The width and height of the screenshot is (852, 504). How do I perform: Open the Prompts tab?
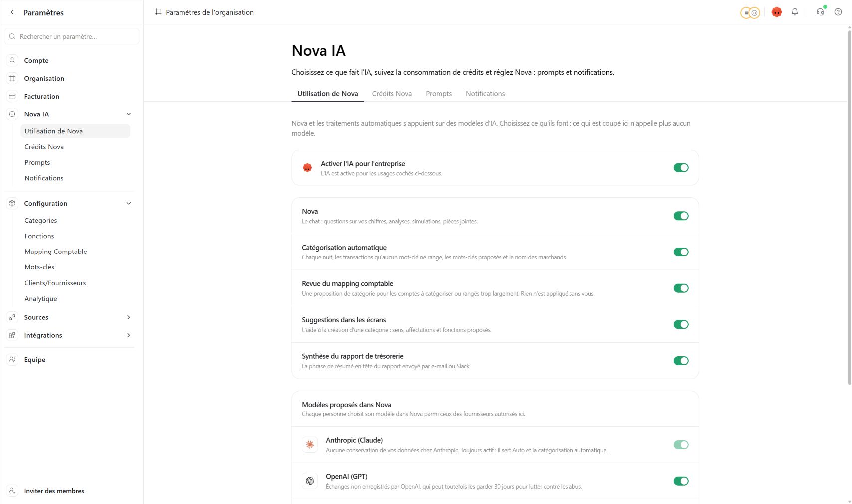click(439, 94)
